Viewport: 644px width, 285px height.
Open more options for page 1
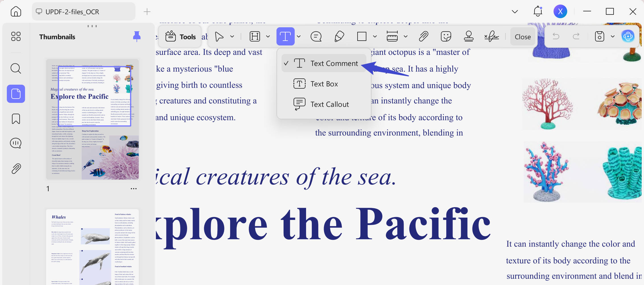[134, 188]
